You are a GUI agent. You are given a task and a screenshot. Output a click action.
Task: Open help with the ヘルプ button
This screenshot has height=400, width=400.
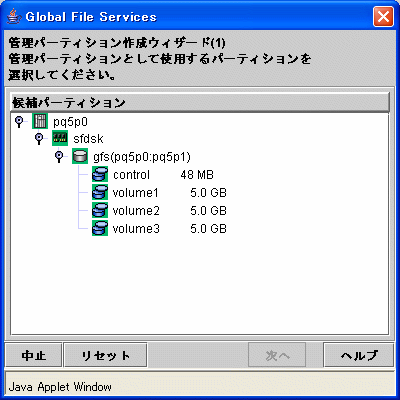point(359,355)
